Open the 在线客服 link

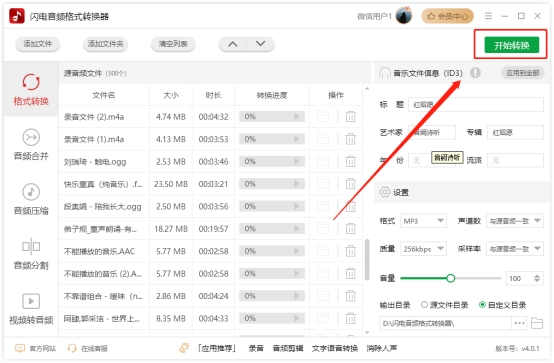point(87,349)
